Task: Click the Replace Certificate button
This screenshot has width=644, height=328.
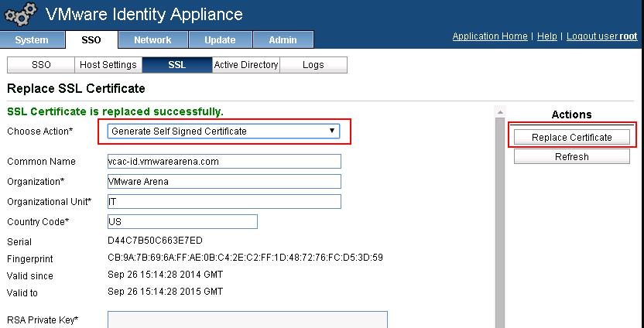Action: pos(572,137)
